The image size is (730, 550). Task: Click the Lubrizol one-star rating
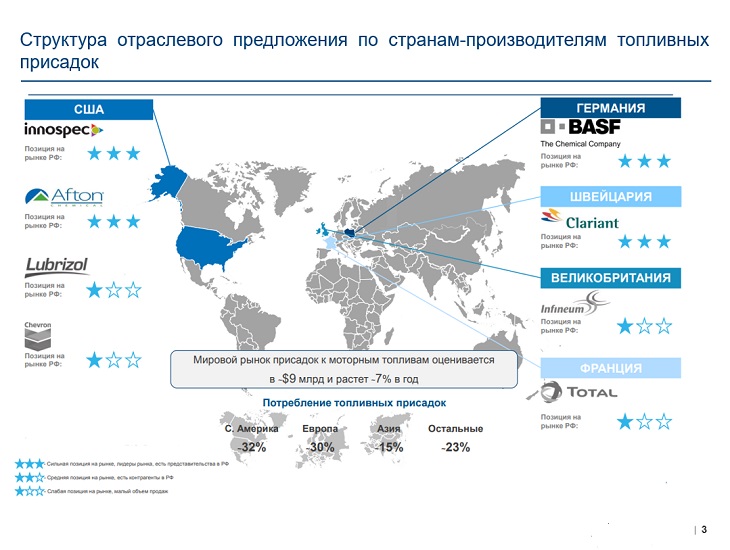[114, 290]
